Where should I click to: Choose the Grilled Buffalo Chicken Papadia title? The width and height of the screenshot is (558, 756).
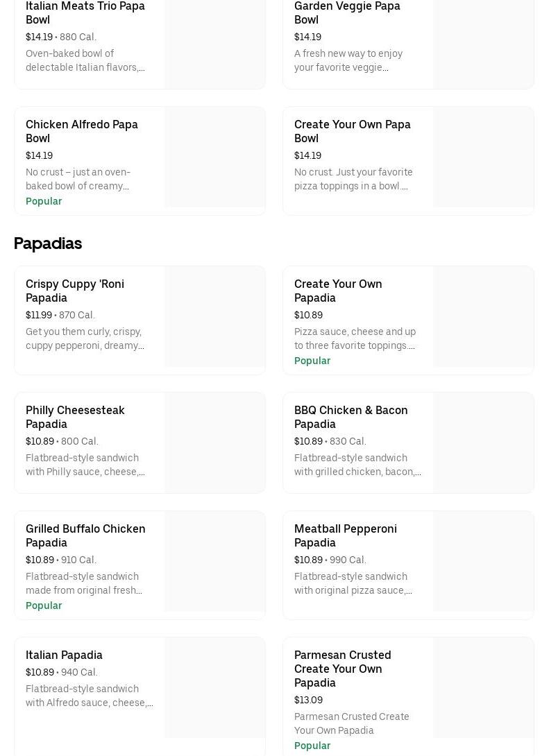click(x=85, y=535)
